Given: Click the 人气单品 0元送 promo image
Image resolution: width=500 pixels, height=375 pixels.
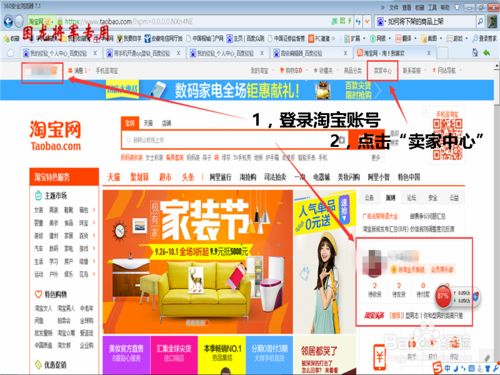Looking at the screenshot, I should point(325,262).
